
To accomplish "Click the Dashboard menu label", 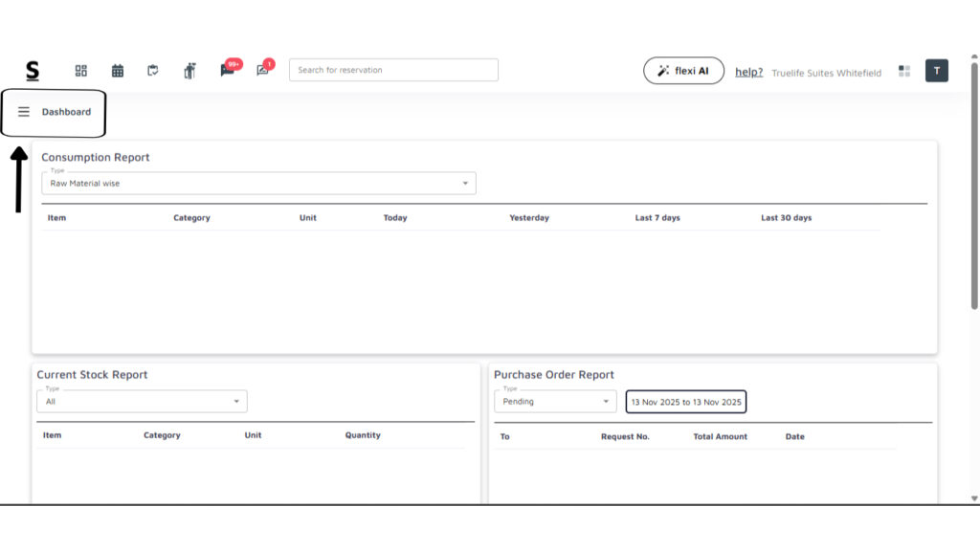I will pyautogui.click(x=66, y=112).
